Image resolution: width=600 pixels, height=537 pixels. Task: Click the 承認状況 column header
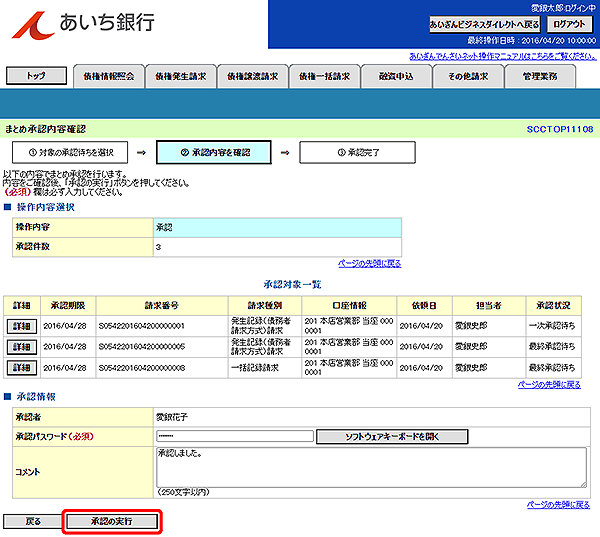point(554,305)
